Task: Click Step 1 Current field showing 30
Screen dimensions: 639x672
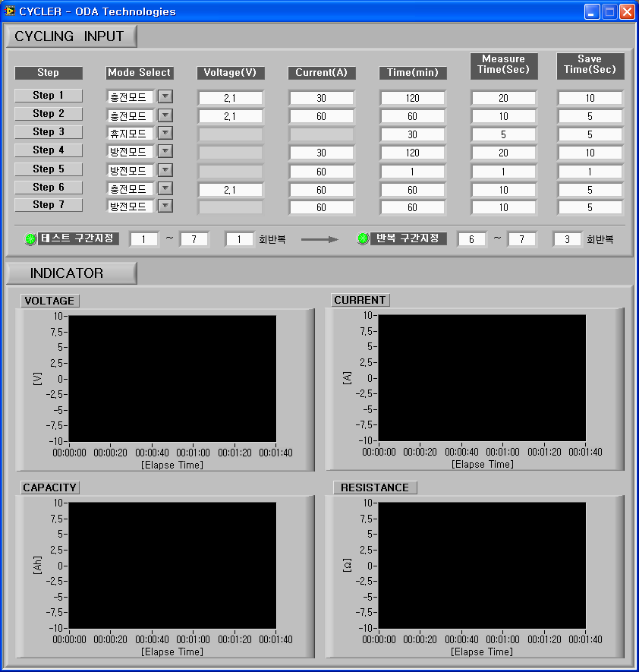Action: (322, 98)
